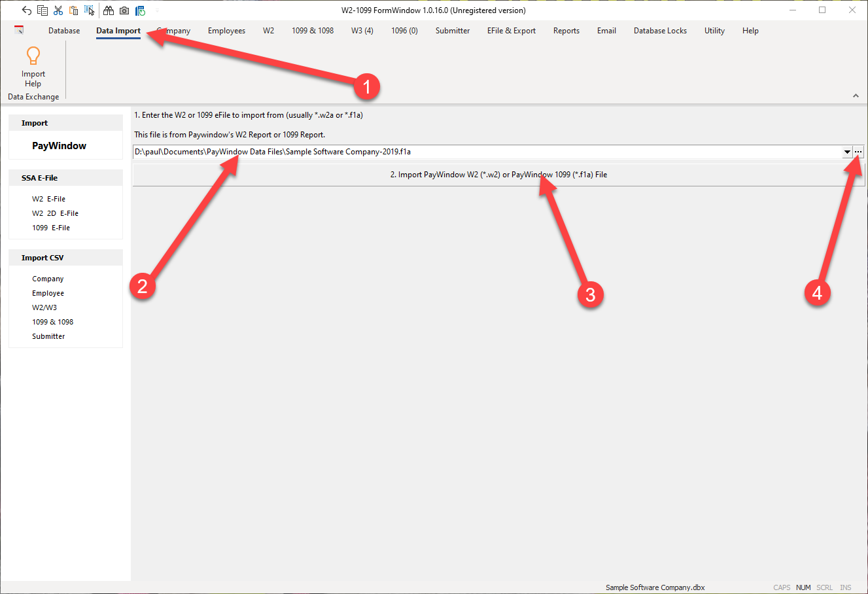The width and height of the screenshot is (868, 594).
Task: Click the Copy icon in quick toolbar
Action: pos(43,10)
